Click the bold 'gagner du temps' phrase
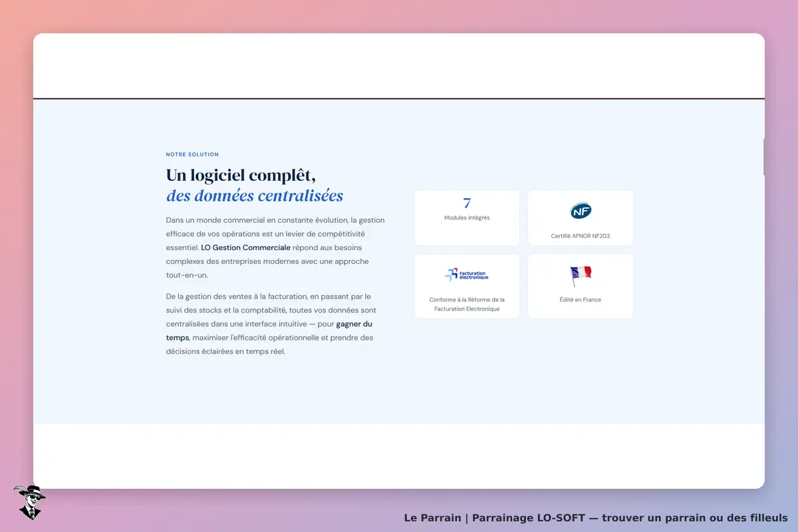Image resolution: width=798 pixels, height=532 pixels. pyautogui.click(x=354, y=324)
